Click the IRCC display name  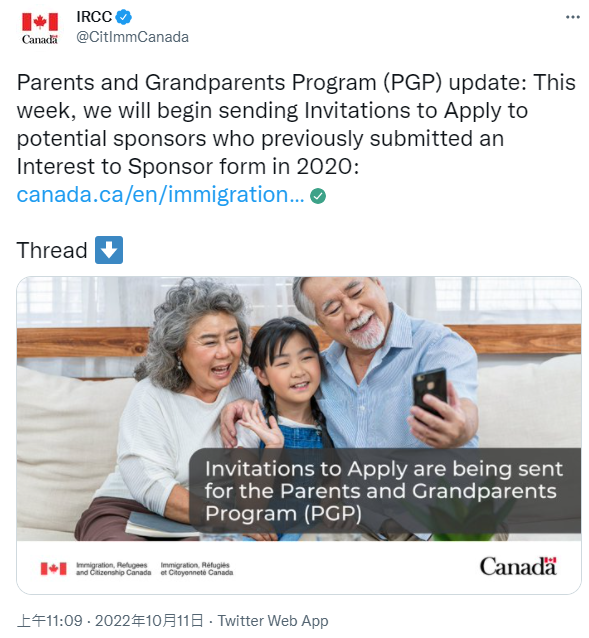point(94,17)
